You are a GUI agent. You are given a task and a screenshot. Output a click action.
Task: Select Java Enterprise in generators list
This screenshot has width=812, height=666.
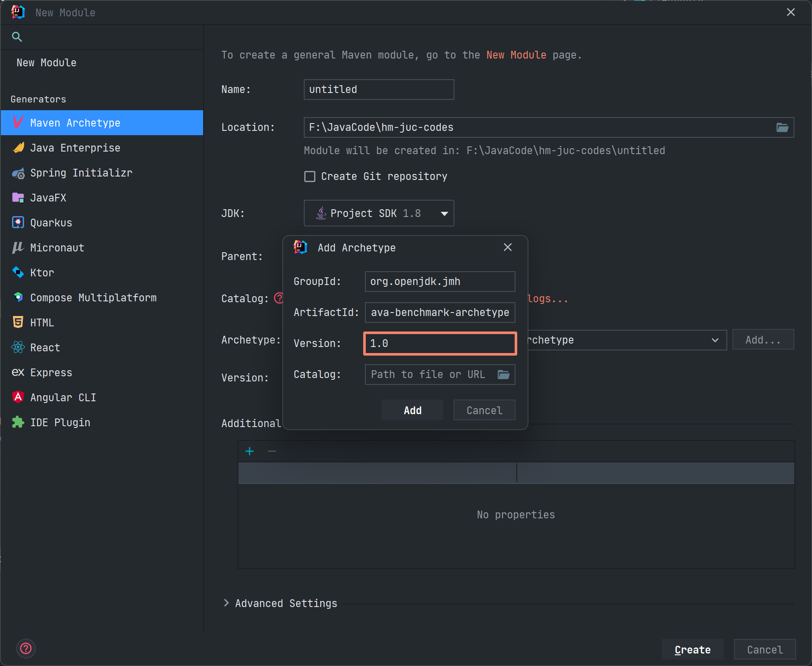click(75, 148)
